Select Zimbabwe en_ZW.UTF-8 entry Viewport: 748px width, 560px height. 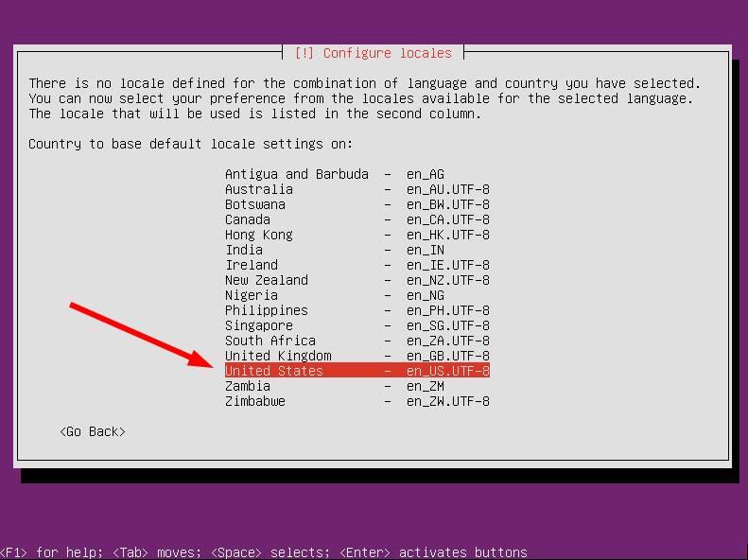pos(357,401)
